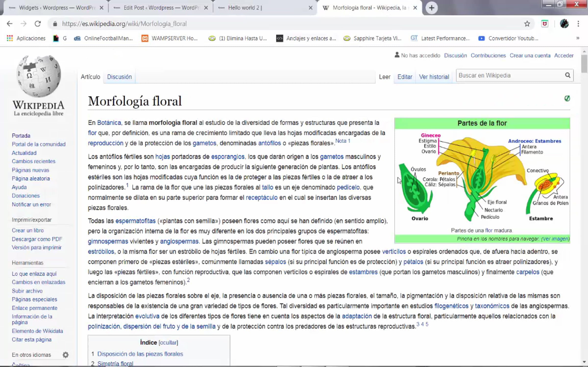The image size is (588, 367).
Task: Open the language settings gear icon
Action: [x=65, y=355]
